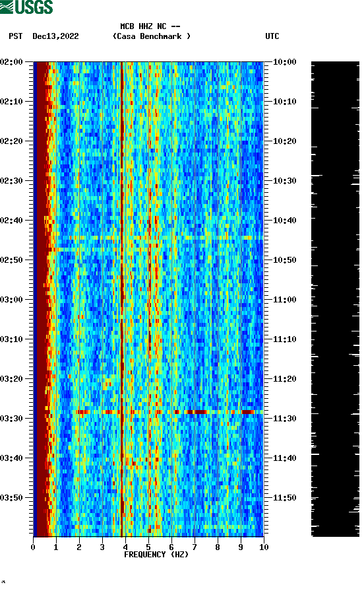Click the USGS logo
The width and height of the screenshot is (364, 589).
tap(26, 7)
